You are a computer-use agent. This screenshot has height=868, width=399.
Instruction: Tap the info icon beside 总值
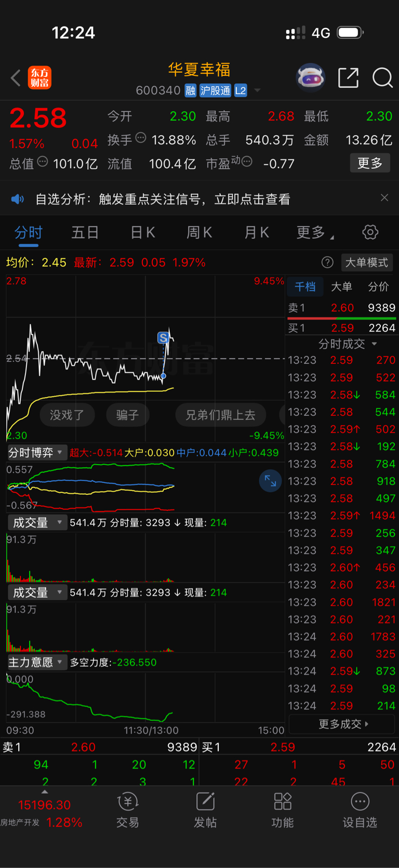tap(43, 162)
